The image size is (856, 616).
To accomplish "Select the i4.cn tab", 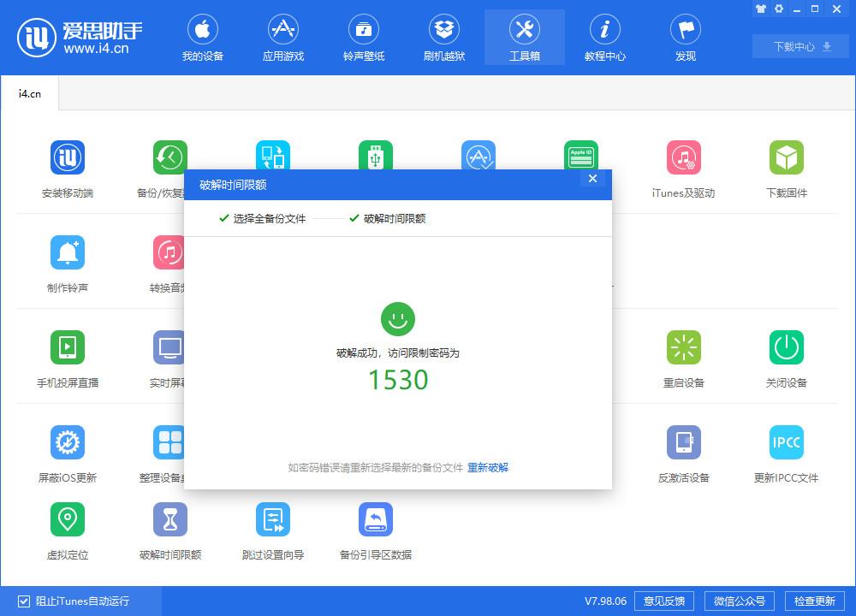I will [x=29, y=94].
